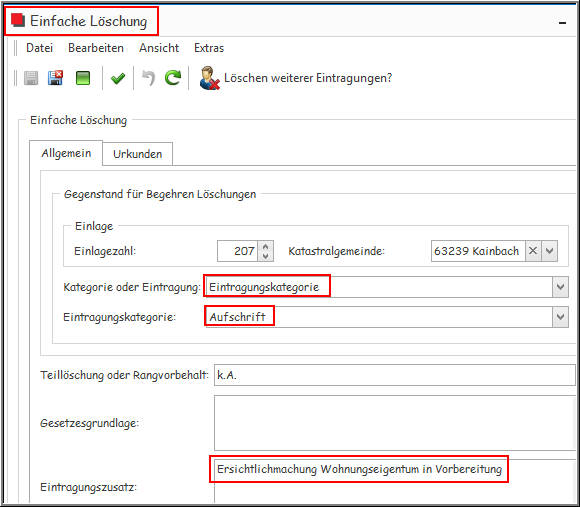This screenshot has width=580, height=507.
Task: Decrease Einlagezahl with the down arrow
Action: pyautogui.click(x=266, y=256)
